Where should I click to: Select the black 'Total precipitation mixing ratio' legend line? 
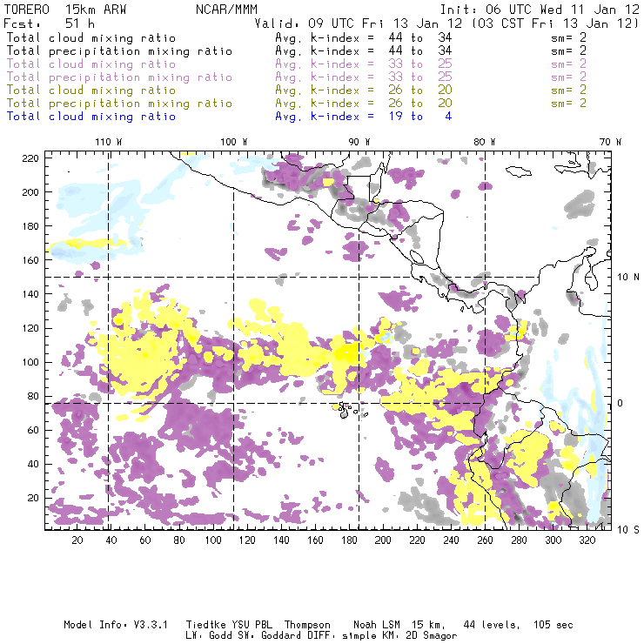click(x=119, y=51)
